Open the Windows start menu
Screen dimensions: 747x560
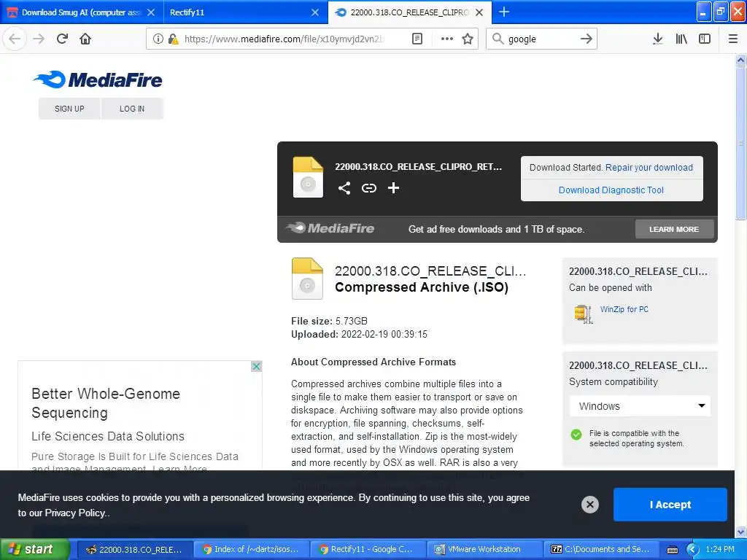coord(34,549)
